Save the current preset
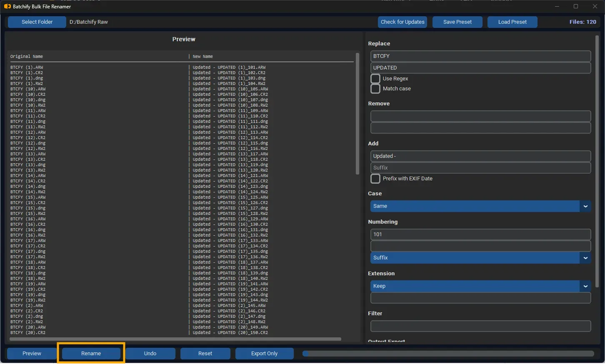The image size is (605, 364). tap(457, 22)
